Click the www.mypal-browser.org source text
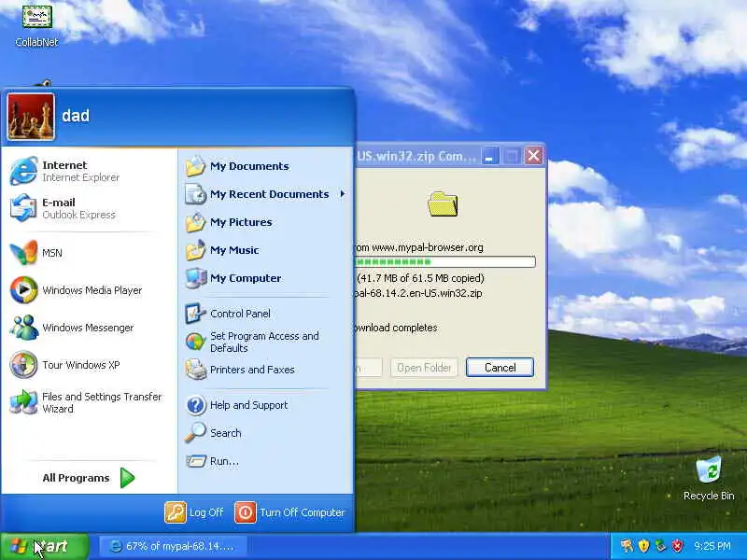This screenshot has width=747, height=560. tap(428, 247)
